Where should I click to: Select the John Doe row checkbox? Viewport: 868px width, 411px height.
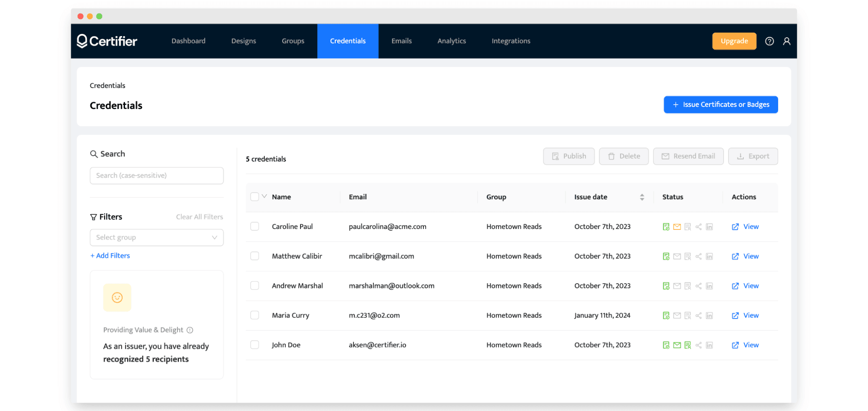(x=254, y=345)
